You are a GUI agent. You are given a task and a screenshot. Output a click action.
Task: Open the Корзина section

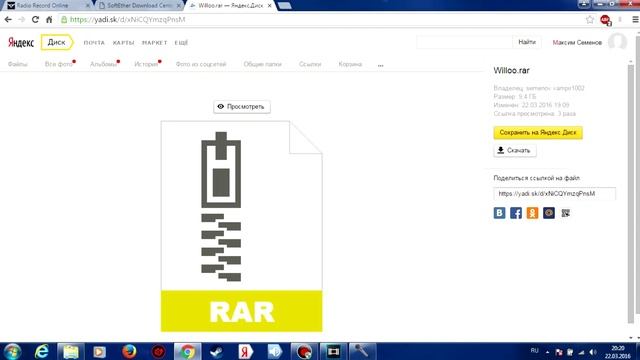[350, 64]
